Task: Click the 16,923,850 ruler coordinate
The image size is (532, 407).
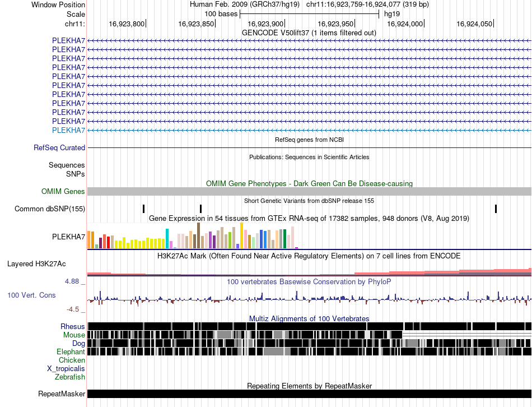Action: point(196,24)
